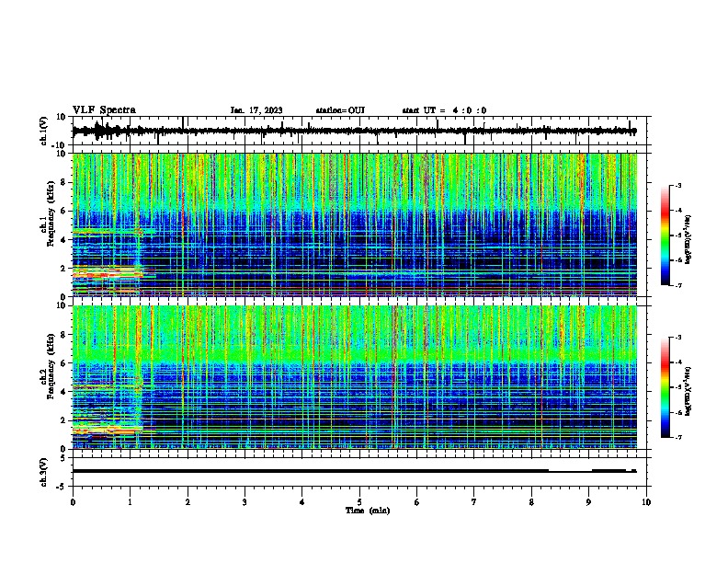Image resolution: width=728 pixels, height=563 pixels.
Task: Click the "Time (min)" x-axis label
Action: [x=368, y=511]
